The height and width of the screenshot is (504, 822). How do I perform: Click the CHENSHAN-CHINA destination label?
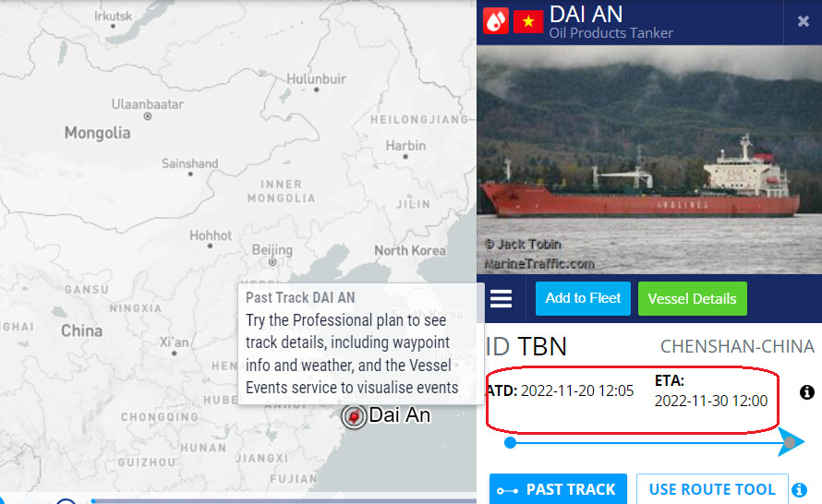737,346
